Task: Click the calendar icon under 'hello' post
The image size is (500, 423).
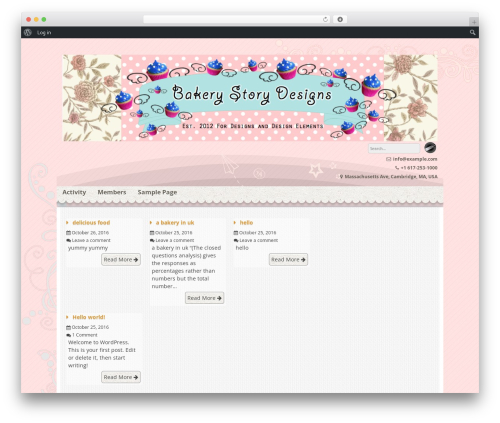Action: tap(236, 233)
